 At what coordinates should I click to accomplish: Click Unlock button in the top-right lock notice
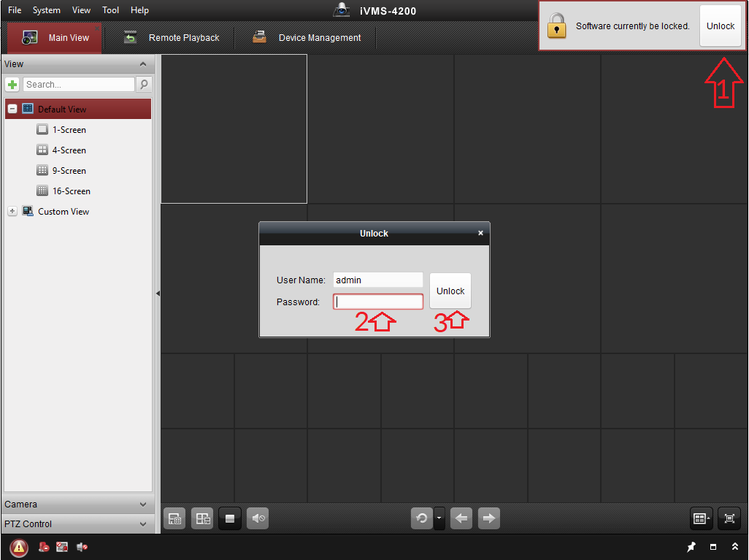(720, 26)
